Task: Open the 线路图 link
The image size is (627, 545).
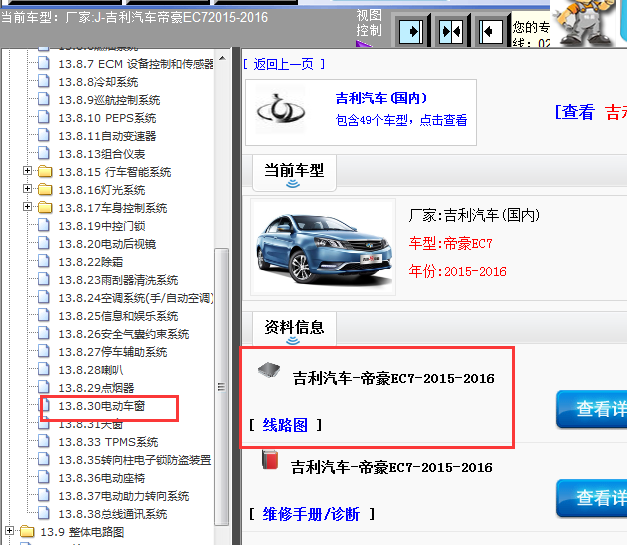Action: coord(285,425)
